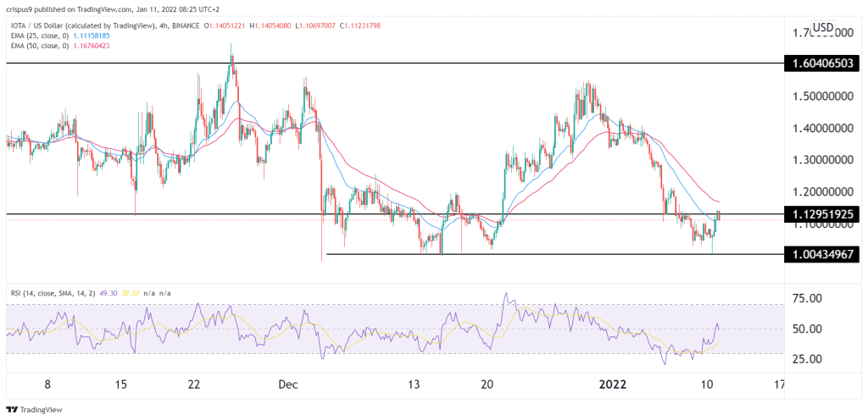
Task: Click the 1.20000000 price axis label
Action: 822,192
